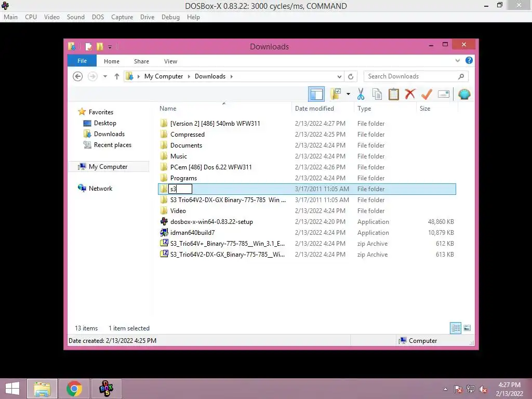Click the Rename toolbar icon
The height and width of the screenshot is (399, 532).
point(444,94)
